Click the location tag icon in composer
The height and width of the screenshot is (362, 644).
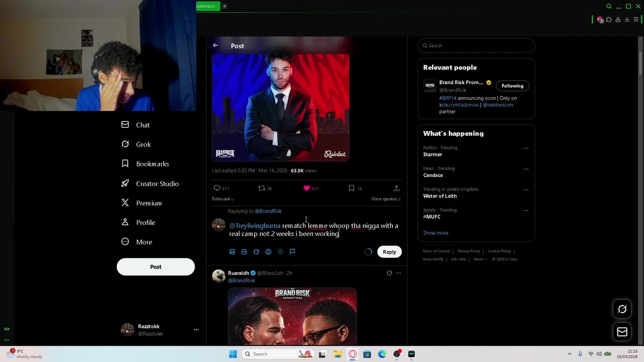click(280, 252)
